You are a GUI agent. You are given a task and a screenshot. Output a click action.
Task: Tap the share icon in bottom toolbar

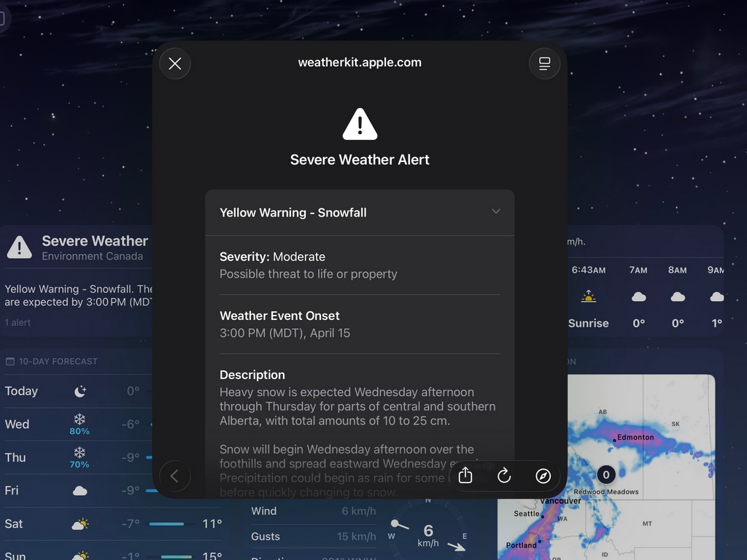tap(466, 476)
